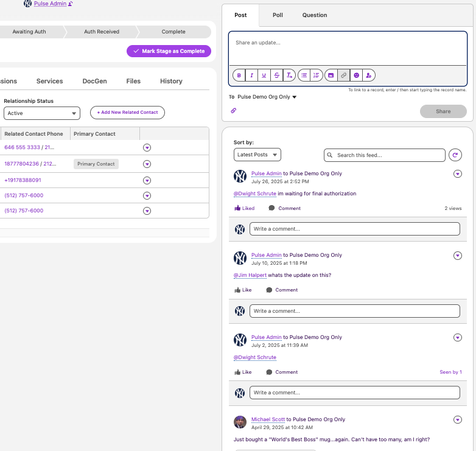Switch to the Poll tab
This screenshot has height=451, width=476.
(278, 15)
